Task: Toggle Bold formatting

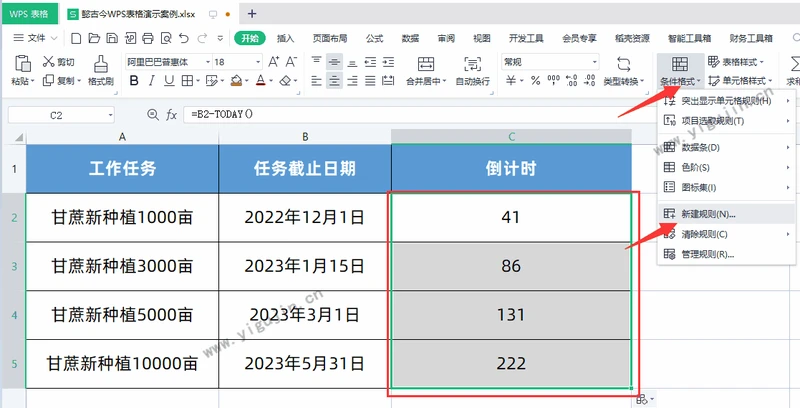Action: click(134, 81)
